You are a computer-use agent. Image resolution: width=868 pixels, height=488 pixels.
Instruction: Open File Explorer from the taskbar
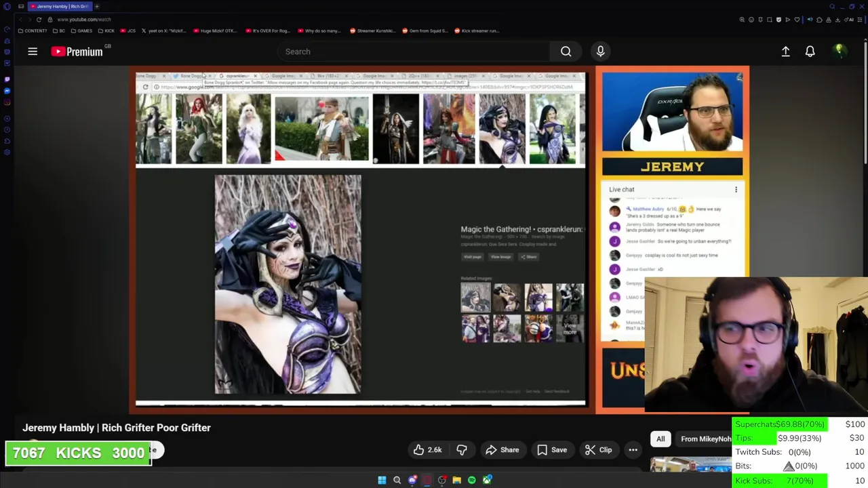[456, 480]
